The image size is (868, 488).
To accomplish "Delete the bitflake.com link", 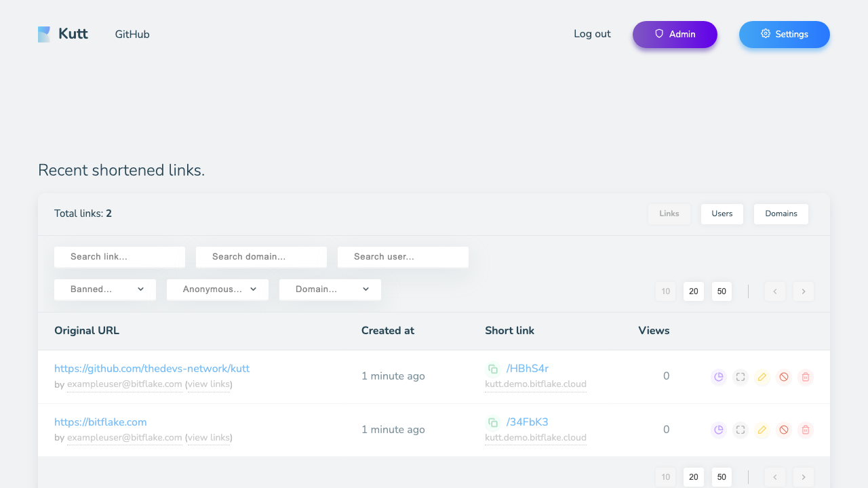I will coord(806,430).
